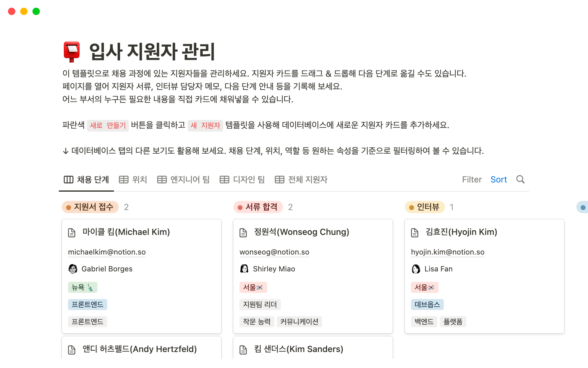Click page icon on Wonseog Chung card
This screenshot has width=588, height=368.
pos(243,232)
